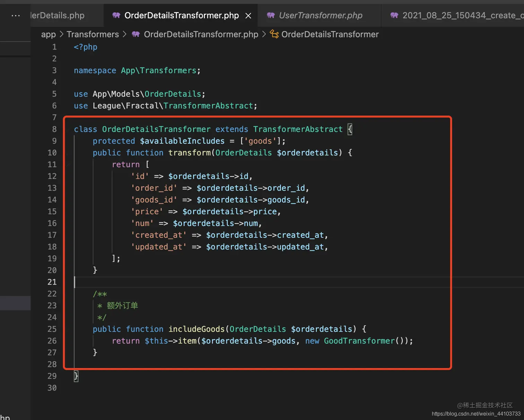Select the OrderDetailsTransformer.php tab
This screenshot has height=420, width=524.
[x=182, y=16]
